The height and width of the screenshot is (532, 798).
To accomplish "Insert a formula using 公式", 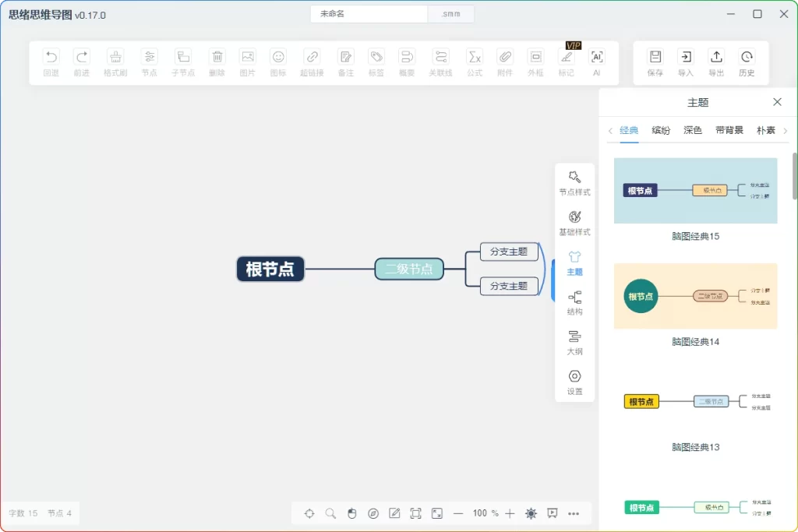I will coord(475,62).
